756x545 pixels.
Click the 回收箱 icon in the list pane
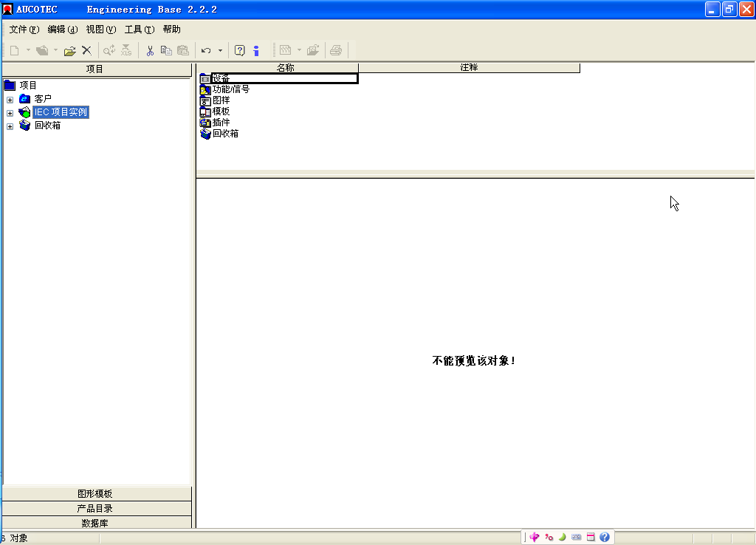[x=205, y=134]
